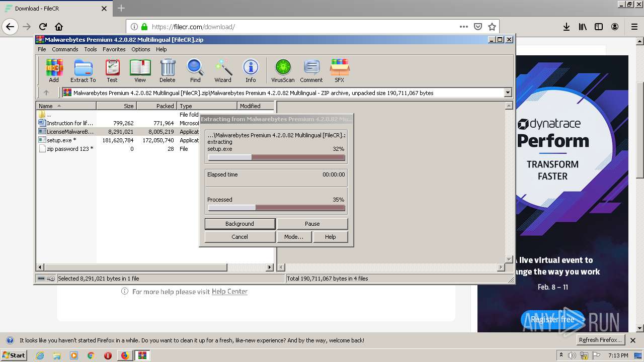Click Help in extraction dialog

331,237
